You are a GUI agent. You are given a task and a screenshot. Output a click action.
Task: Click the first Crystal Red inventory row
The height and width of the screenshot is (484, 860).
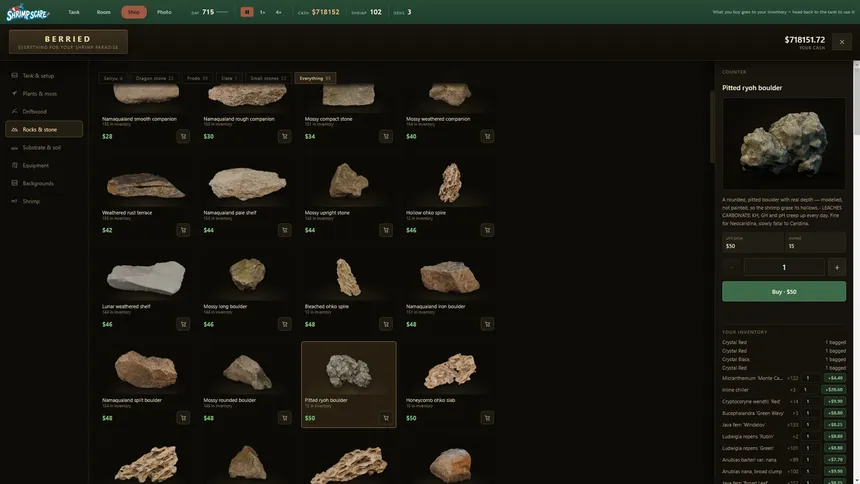point(784,342)
